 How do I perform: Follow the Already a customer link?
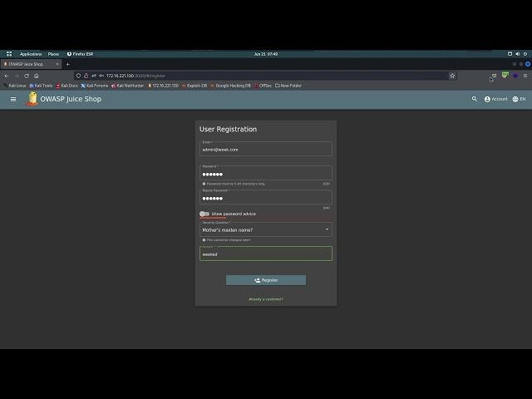(266, 299)
